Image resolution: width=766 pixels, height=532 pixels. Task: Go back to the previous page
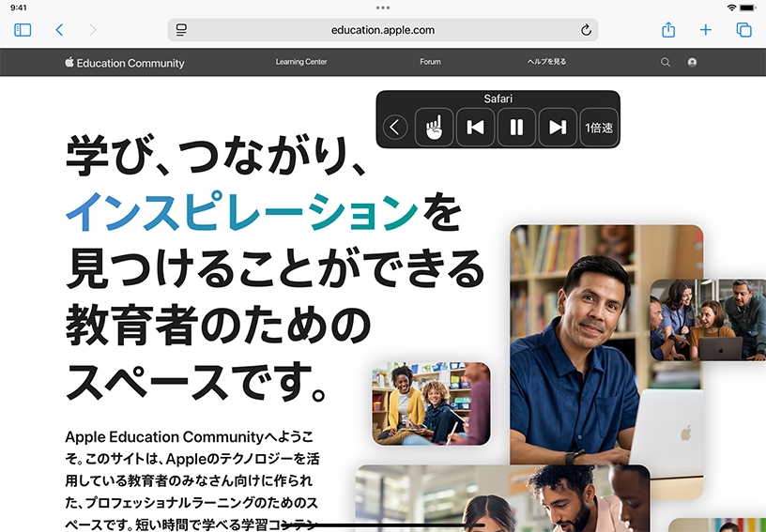pos(59,30)
